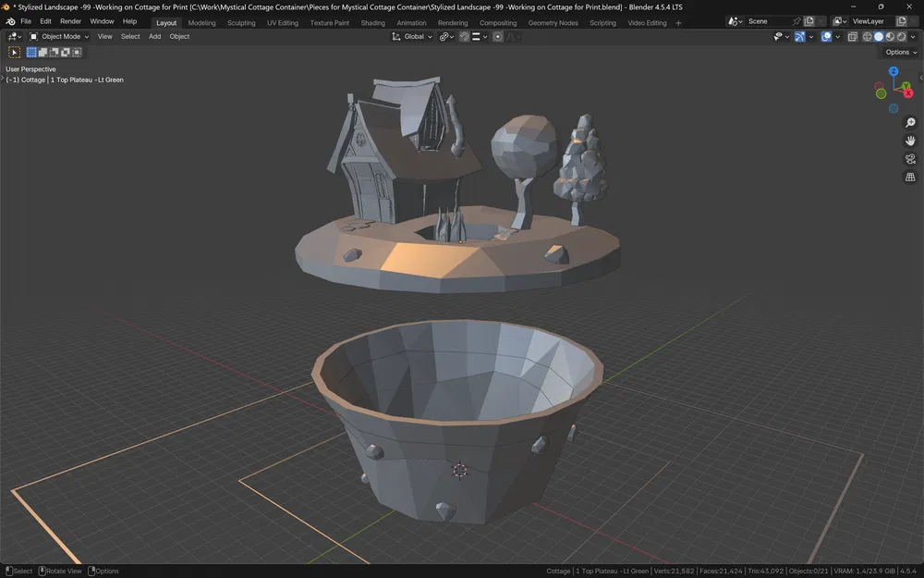924x578 pixels.
Task: Expand the Options dropdown
Action: (x=901, y=53)
